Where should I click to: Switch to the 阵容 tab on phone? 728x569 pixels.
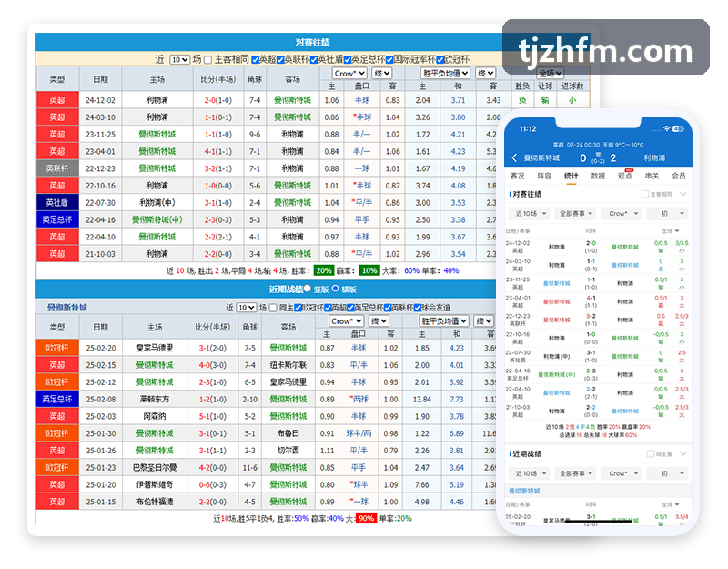tap(544, 176)
